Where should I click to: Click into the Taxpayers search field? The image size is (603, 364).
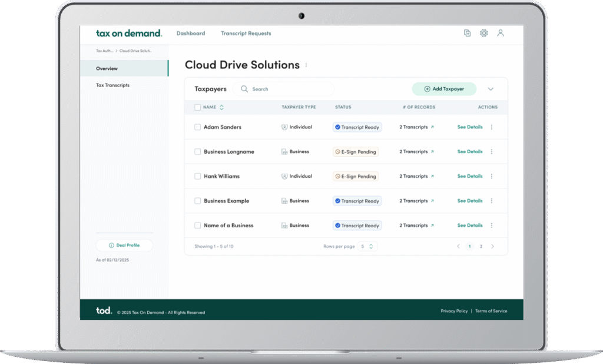tap(289, 89)
